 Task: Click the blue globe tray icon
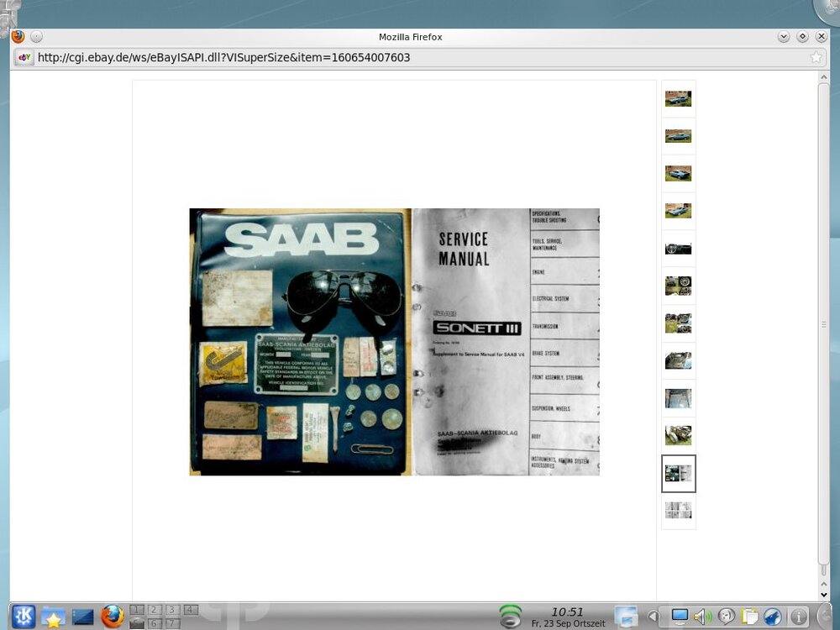773,617
